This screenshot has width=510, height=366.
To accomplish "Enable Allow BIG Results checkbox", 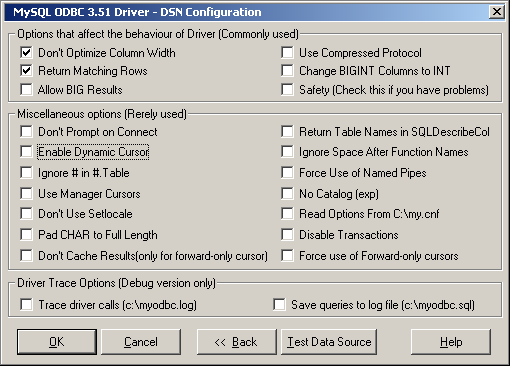I will [26, 89].
